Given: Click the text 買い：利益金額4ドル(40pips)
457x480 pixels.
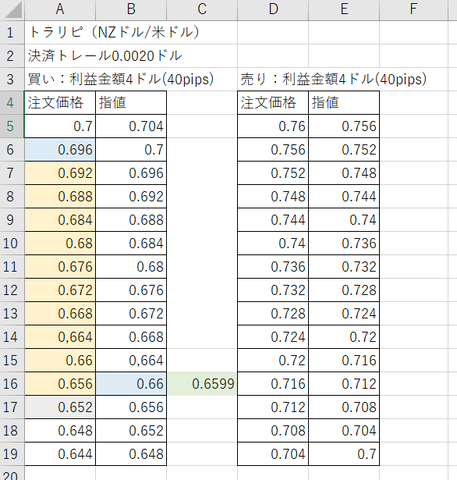Looking at the screenshot, I should point(121,79).
